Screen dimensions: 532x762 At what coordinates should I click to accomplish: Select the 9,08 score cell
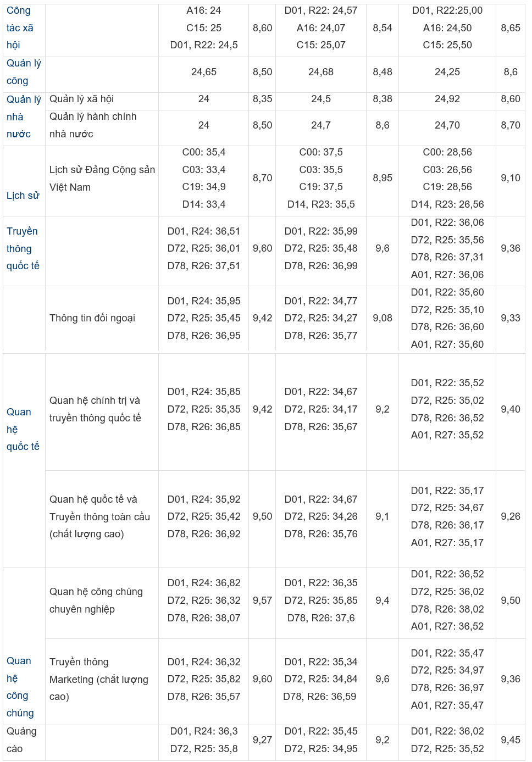(383, 318)
